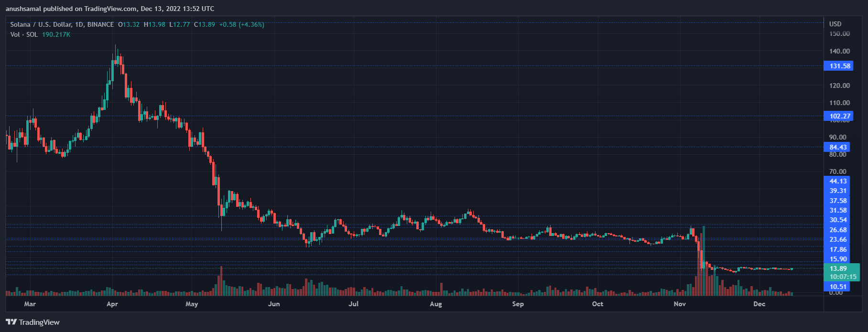Click the 190.217K volume value

[56, 34]
